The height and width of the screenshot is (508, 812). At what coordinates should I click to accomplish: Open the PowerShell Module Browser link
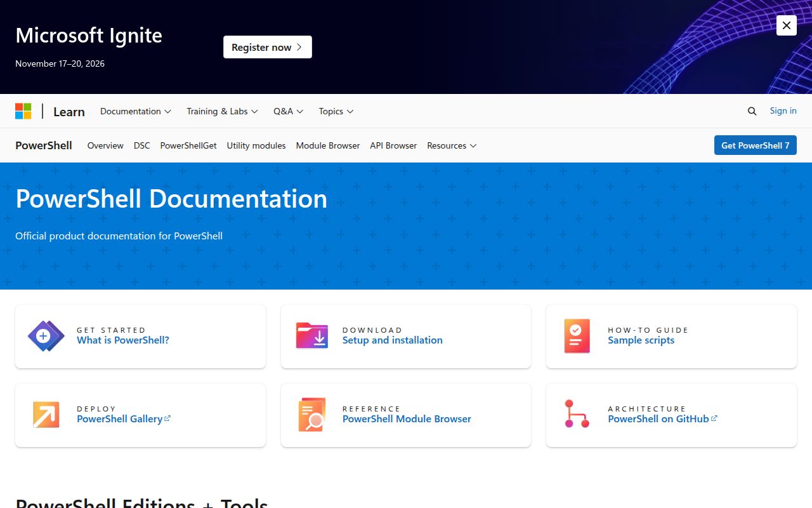click(x=407, y=418)
